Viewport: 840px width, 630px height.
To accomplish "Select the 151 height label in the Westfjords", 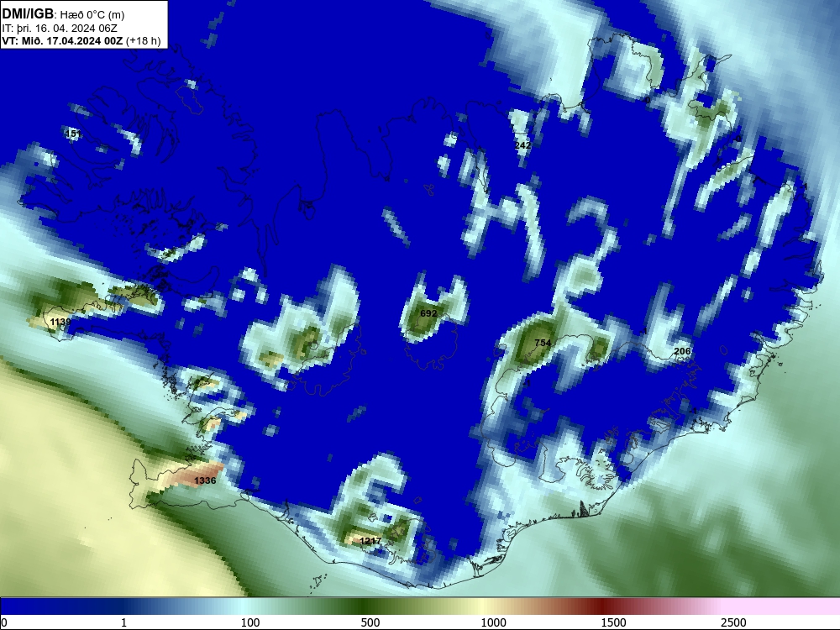I will pos(73,134).
